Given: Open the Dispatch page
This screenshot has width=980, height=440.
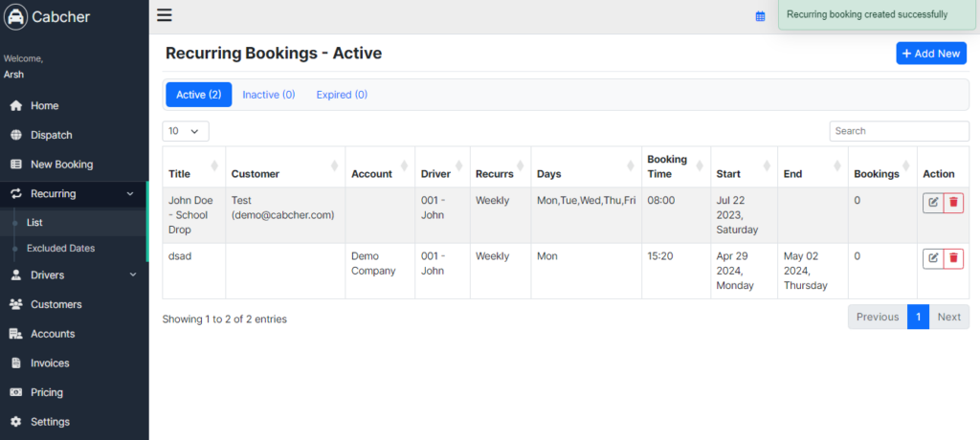Looking at the screenshot, I should (52, 135).
